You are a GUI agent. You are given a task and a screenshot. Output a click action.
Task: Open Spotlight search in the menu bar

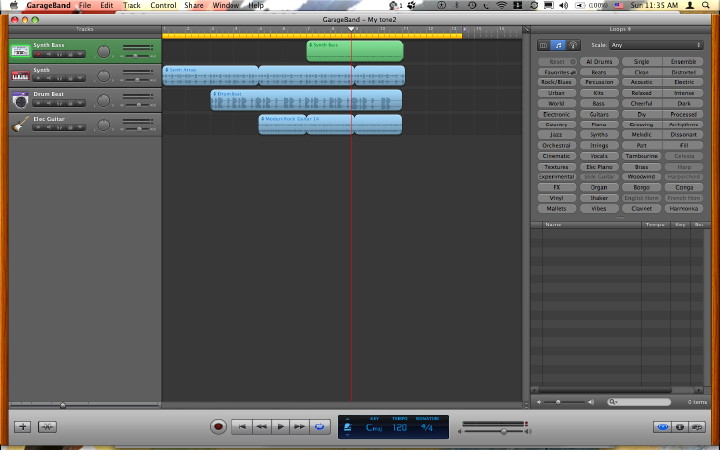(x=706, y=5)
